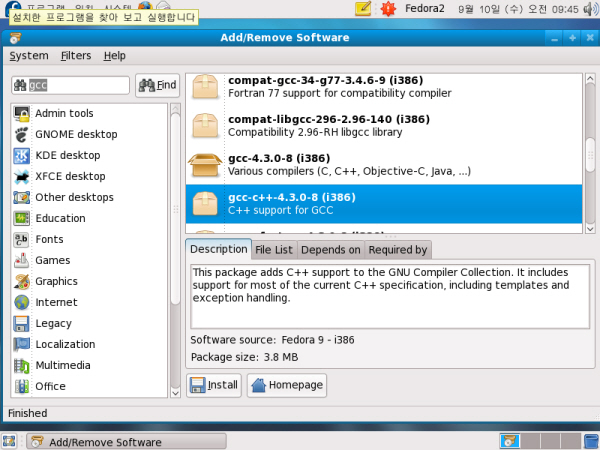Click the package list scrollbar down arrow

coord(590,229)
